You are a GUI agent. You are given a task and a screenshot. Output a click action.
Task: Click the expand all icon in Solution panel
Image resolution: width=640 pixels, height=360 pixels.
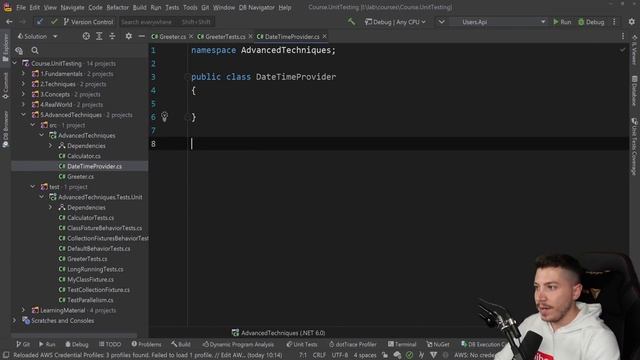tap(99, 36)
